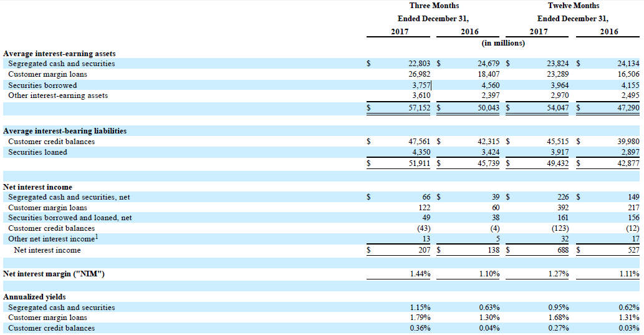Screen dimensions: 644x335
Task: Click the 3,964 value cell
Action: 560,85
